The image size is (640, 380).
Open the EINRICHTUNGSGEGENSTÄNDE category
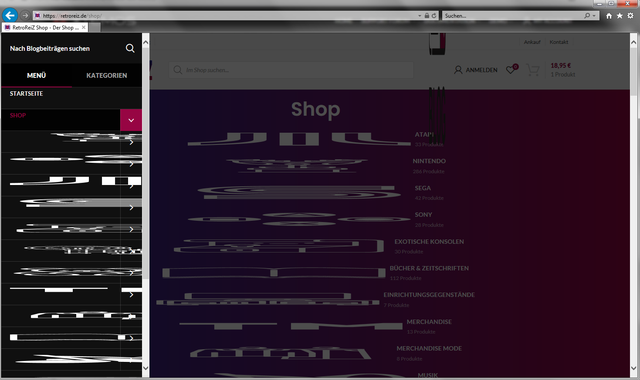429,295
